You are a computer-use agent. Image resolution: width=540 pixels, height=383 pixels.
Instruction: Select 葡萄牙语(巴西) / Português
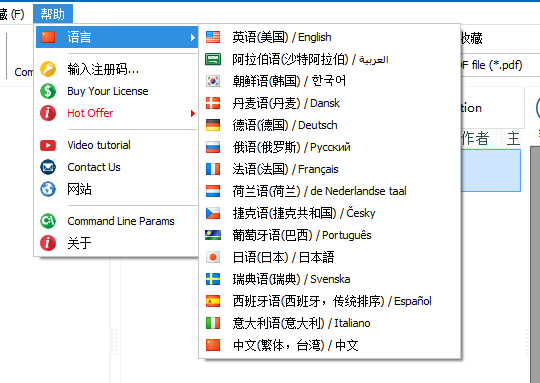click(330, 235)
